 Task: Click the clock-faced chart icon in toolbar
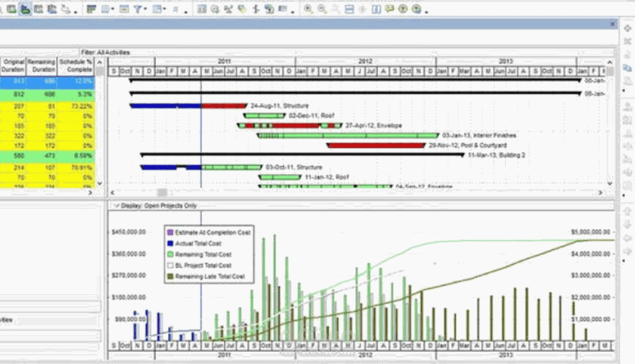click(216, 9)
